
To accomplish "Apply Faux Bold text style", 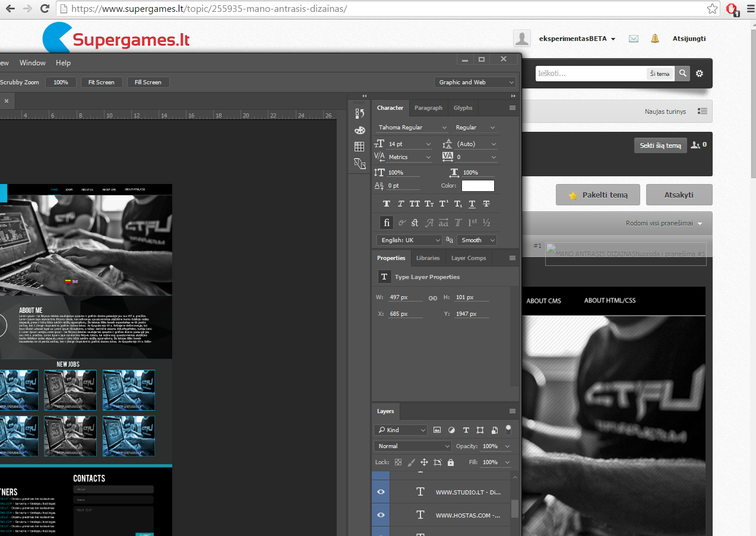I will click(387, 204).
